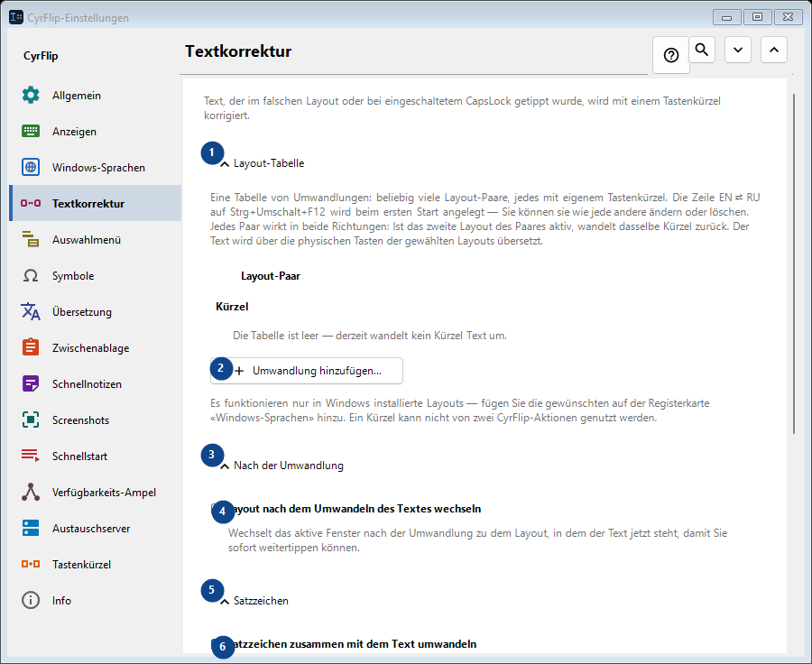Select the globe icon for Windows-Sprachen
Image resolution: width=812 pixels, height=664 pixels.
(31, 167)
